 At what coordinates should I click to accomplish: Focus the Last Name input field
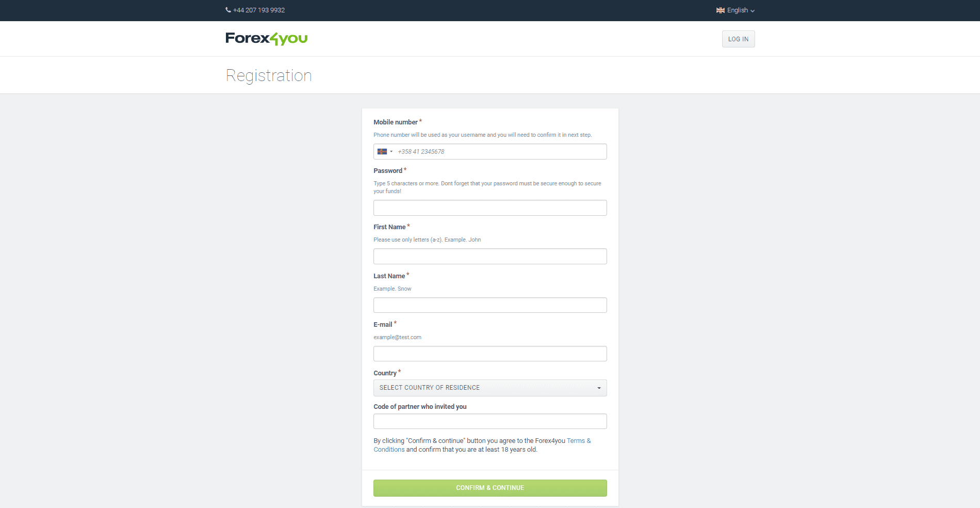(x=490, y=305)
